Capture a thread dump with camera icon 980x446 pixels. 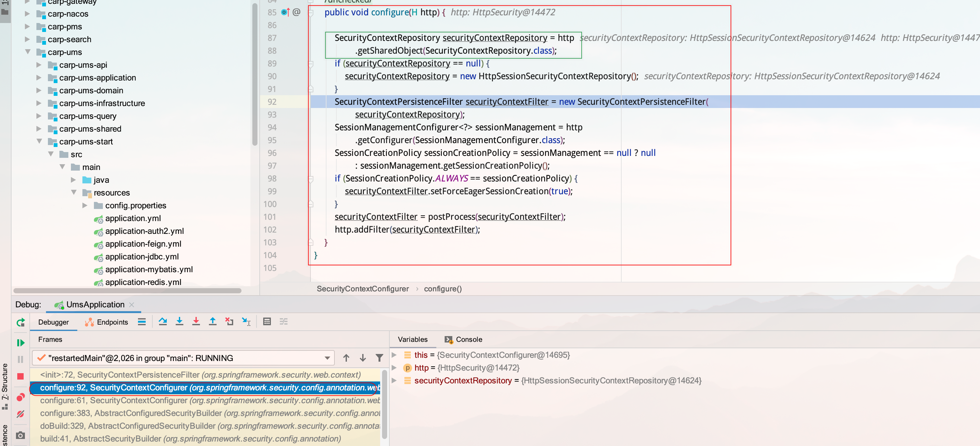point(20,435)
